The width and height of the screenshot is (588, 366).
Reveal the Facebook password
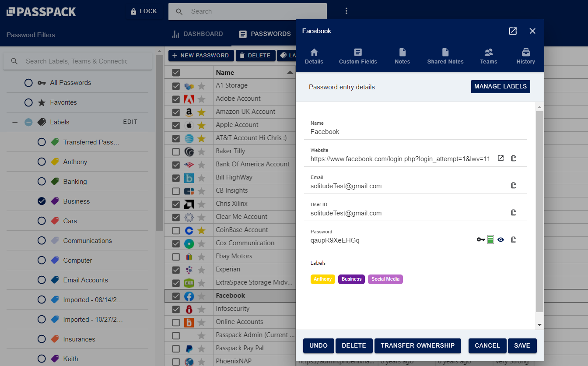pos(500,239)
